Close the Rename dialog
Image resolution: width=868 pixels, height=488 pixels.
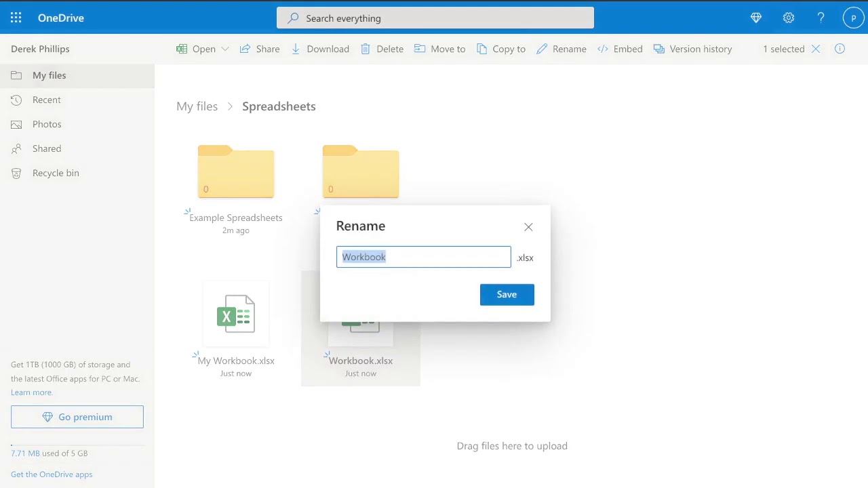[528, 227]
